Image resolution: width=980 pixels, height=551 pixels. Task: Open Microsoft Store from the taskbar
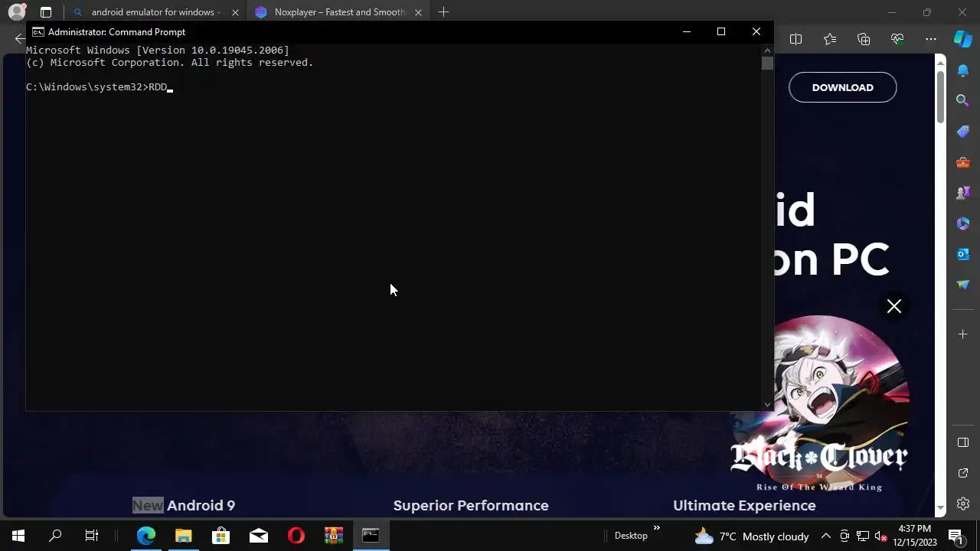[x=220, y=536]
